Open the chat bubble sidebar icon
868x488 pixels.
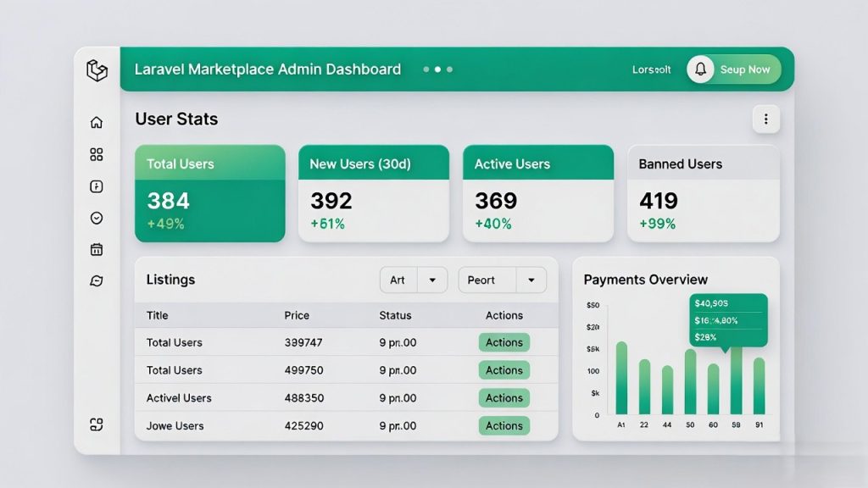click(97, 281)
